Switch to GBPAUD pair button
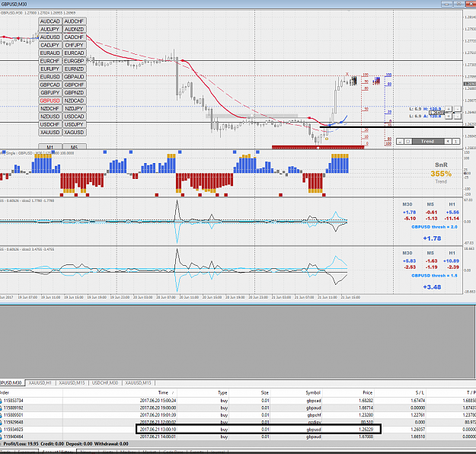 [74, 77]
